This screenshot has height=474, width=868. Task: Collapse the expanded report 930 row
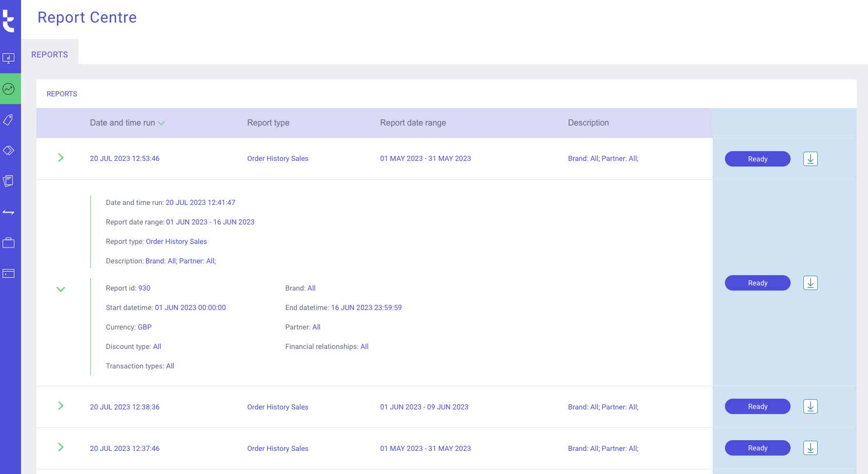click(x=60, y=289)
